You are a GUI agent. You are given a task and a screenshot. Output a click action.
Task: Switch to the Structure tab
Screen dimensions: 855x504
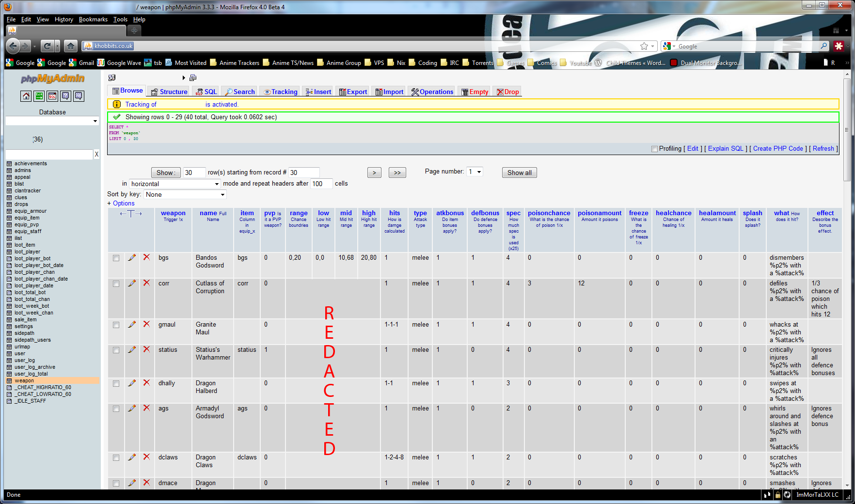click(169, 92)
